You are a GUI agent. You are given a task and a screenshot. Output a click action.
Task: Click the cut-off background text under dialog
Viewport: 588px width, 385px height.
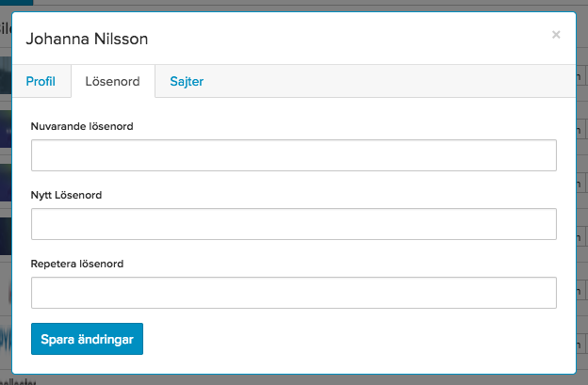pos(18,382)
